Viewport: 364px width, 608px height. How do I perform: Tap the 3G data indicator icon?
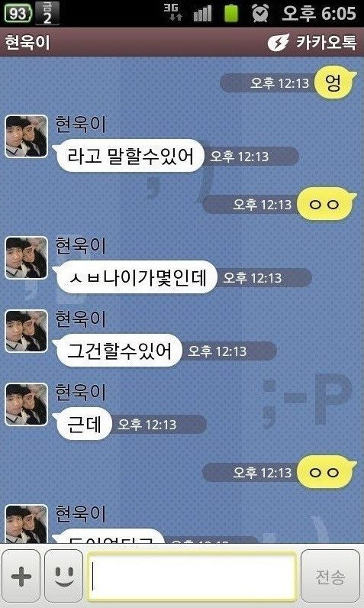(x=172, y=12)
